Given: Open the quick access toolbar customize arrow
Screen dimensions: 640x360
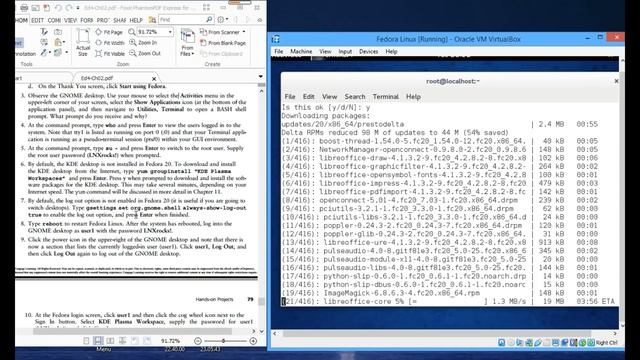Looking at the screenshot, I should [78, 8].
